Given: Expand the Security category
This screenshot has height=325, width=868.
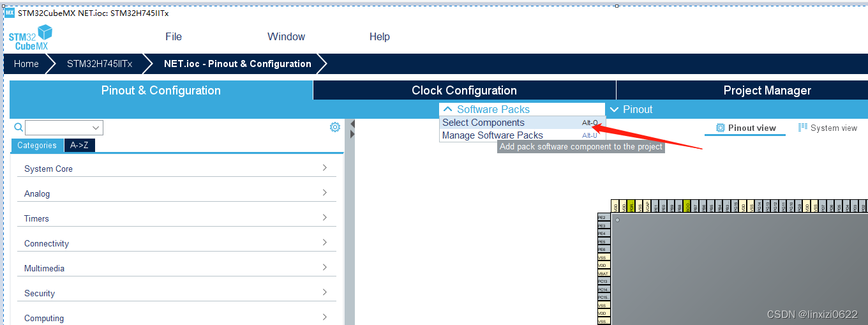Looking at the screenshot, I should (325, 292).
